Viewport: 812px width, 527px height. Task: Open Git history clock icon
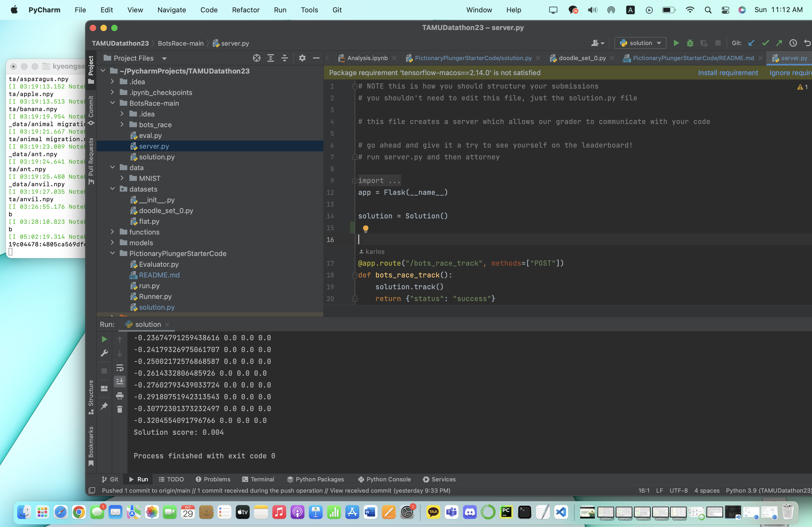tap(793, 43)
